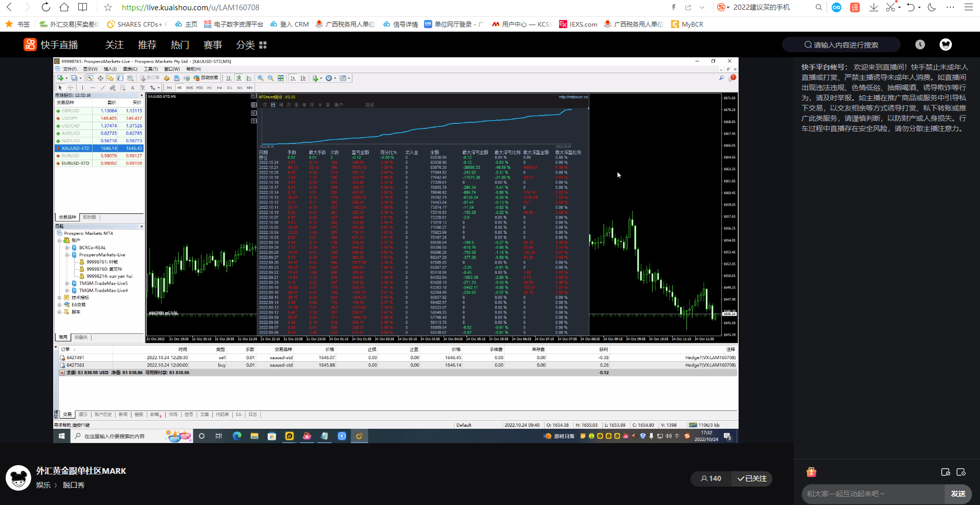980x505 pixels.
Task: Select order 6427491 sell row
Action: point(398,358)
